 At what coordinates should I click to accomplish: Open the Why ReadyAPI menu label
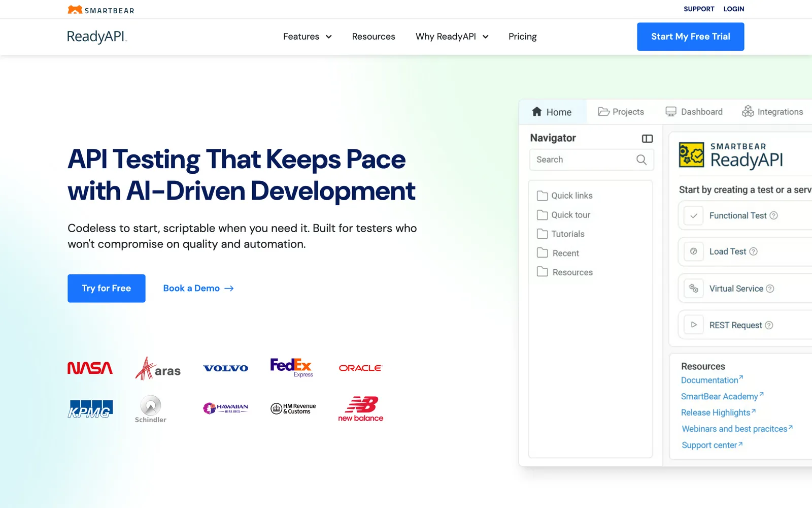(x=446, y=37)
